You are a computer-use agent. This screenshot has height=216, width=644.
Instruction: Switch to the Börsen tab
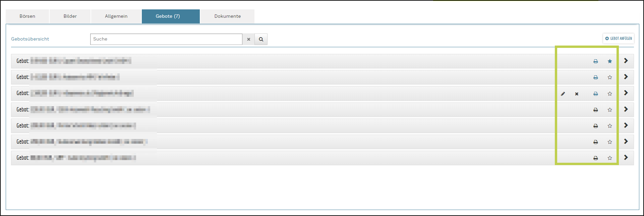(27, 16)
